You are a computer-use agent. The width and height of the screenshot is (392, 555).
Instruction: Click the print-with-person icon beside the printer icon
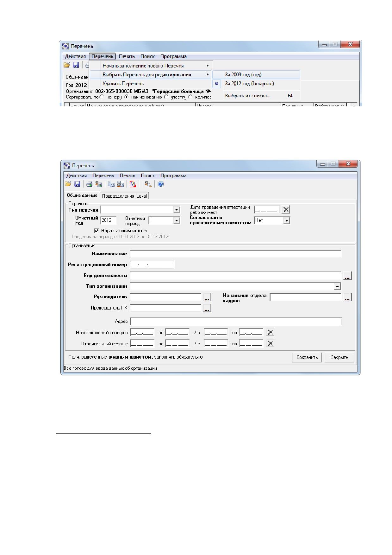click(x=99, y=184)
